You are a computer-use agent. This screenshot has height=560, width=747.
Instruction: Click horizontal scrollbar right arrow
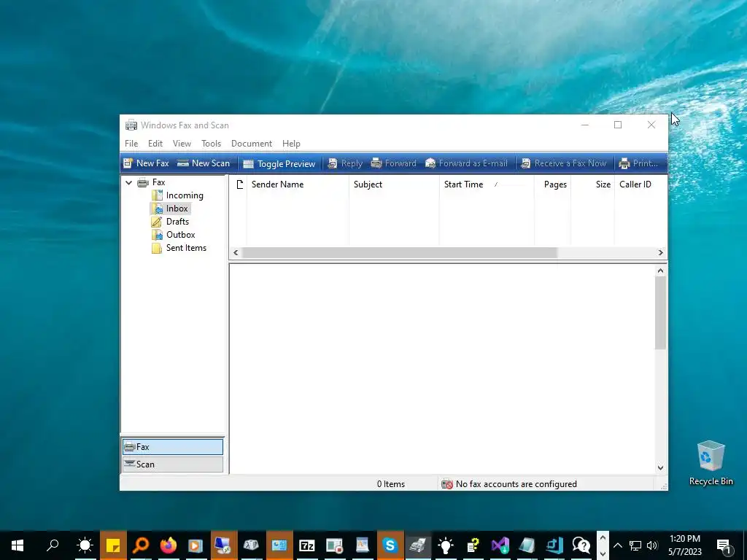tap(660, 253)
